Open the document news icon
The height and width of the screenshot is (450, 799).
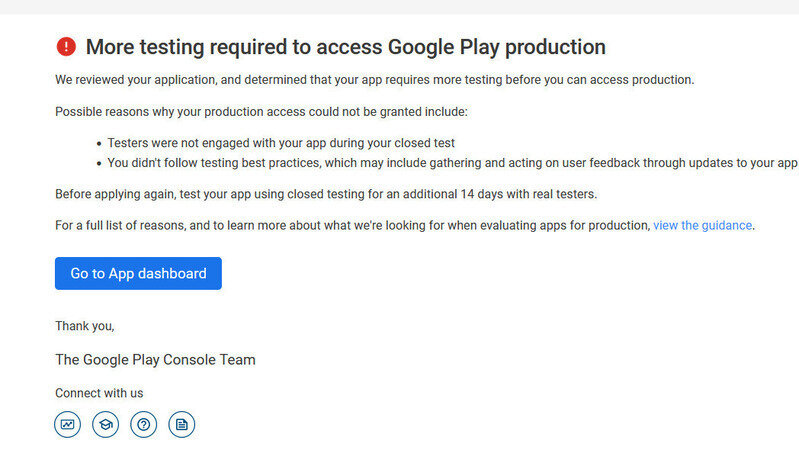point(182,424)
